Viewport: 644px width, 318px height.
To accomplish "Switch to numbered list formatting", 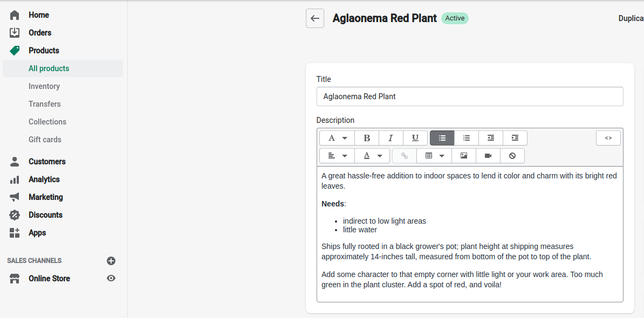I will [x=466, y=138].
